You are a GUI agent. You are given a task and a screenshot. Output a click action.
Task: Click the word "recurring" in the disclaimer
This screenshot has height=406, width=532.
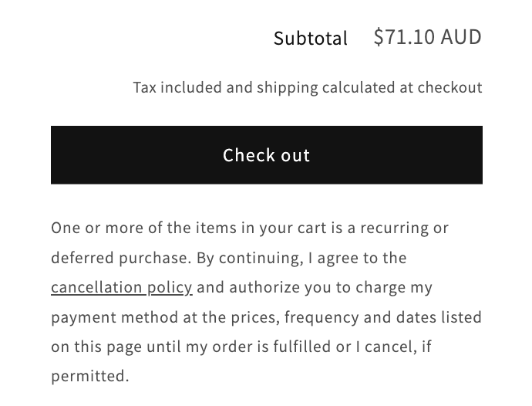tap(392, 228)
